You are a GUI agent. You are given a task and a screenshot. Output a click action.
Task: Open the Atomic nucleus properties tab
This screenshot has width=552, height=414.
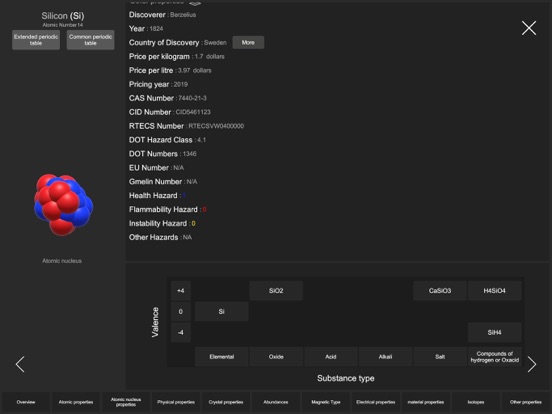126,402
